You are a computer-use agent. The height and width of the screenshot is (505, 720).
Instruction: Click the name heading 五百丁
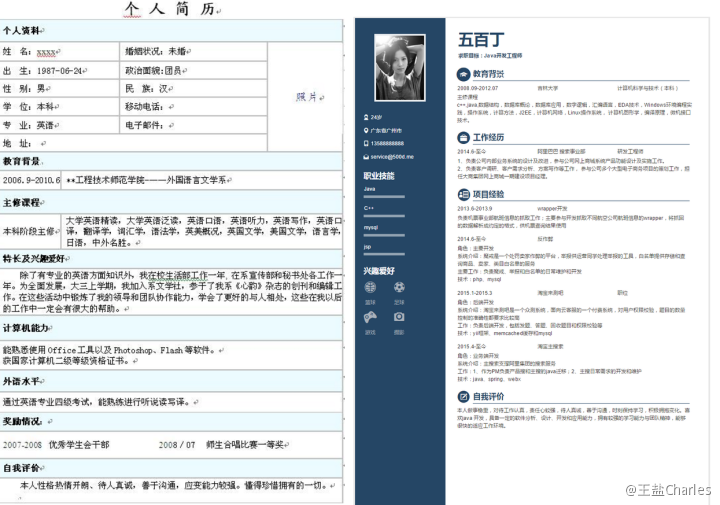pyautogui.click(x=481, y=40)
